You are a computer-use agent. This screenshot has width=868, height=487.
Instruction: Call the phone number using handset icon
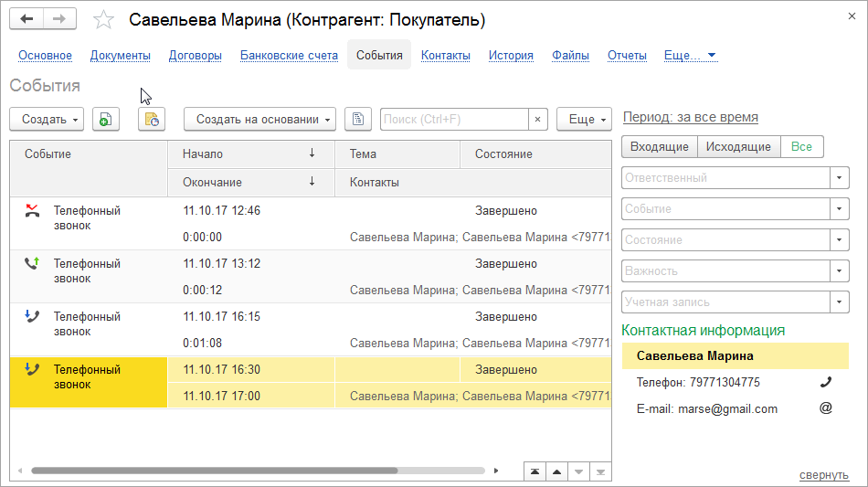826,382
